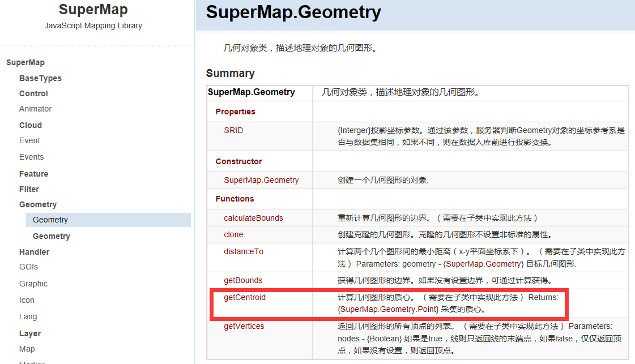The width and height of the screenshot is (635, 364).
Task: Expand the Layer group in the sidebar
Action: [x=30, y=333]
